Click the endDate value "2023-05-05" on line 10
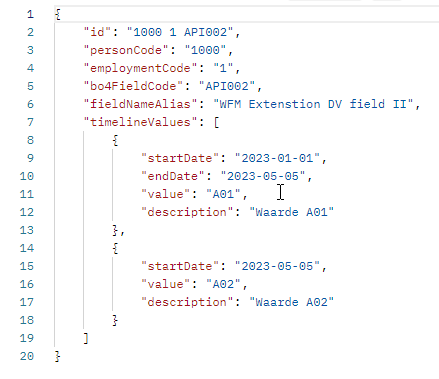 pos(263,176)
